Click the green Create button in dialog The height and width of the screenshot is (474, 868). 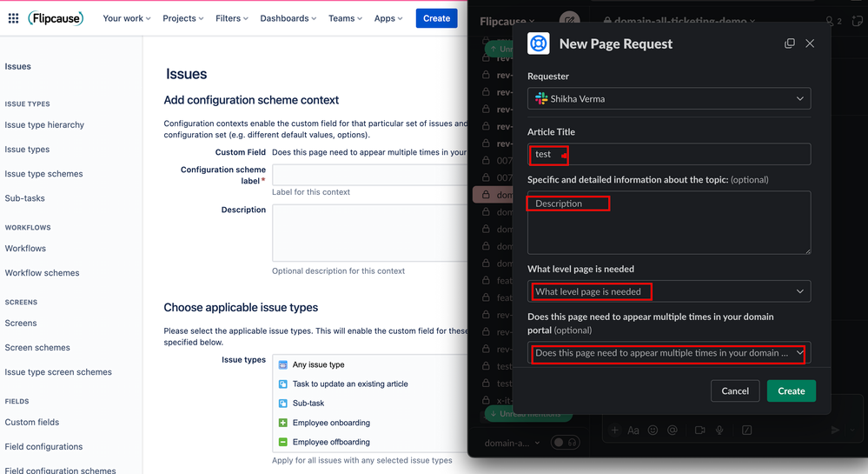[x=791, y=391]
